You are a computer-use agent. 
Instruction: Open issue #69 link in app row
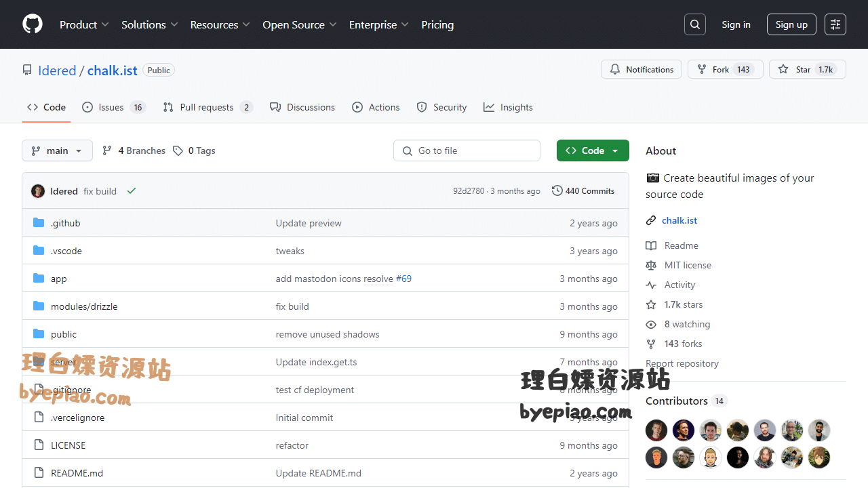[x=403, y=279]
